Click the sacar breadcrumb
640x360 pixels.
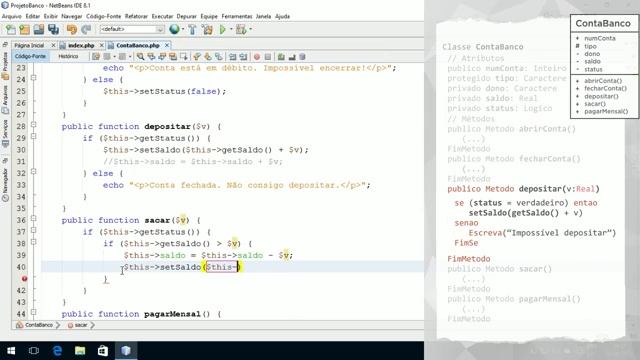pyautogui.click(x=78, y=325)
